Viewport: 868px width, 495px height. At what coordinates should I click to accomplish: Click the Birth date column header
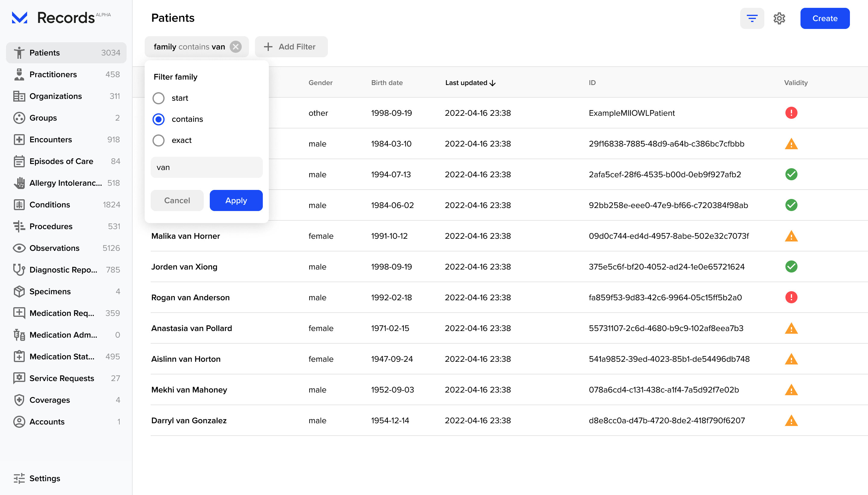(x=387, y=83)
